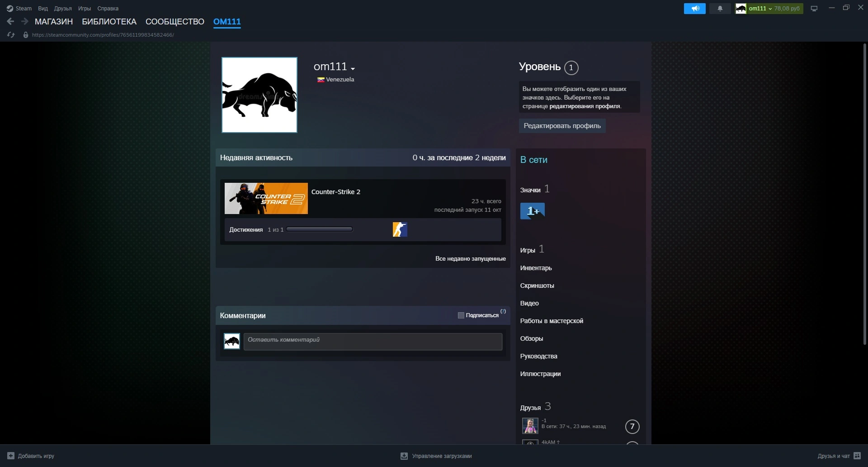Screen dimensions: 868x467
Task: Open the Руководства link
Action: pos(539,356)
